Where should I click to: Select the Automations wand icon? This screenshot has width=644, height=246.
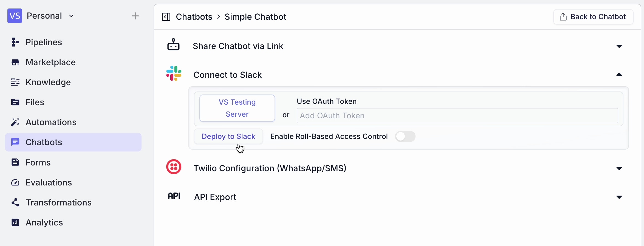click(x=15, y=122)
